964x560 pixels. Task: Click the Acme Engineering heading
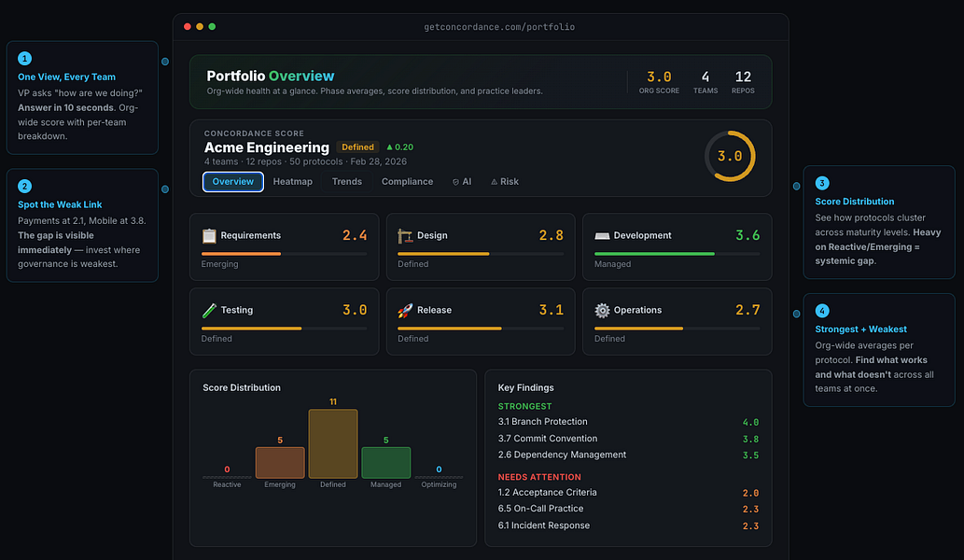click(x=267, y=147)
